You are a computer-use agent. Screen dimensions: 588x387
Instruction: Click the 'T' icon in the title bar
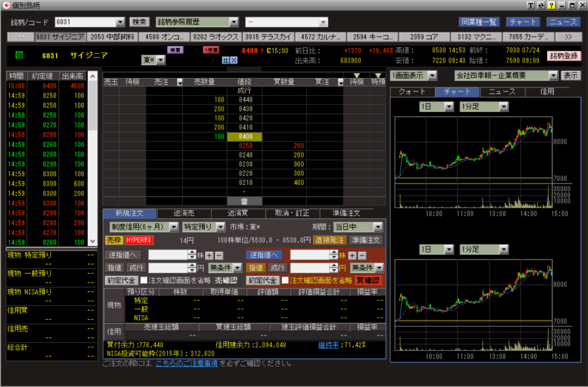531,5
